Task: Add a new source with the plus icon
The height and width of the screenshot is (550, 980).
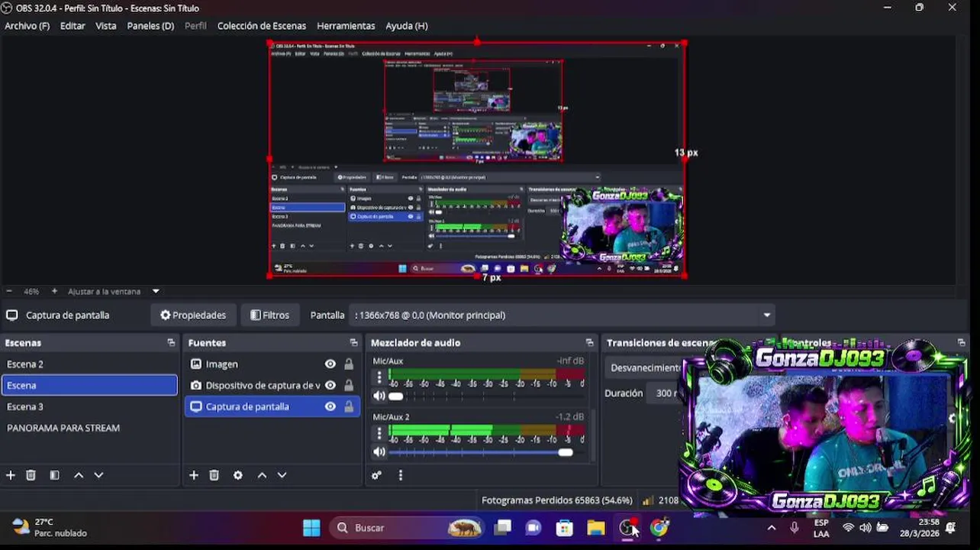Action: coord(194,475)
